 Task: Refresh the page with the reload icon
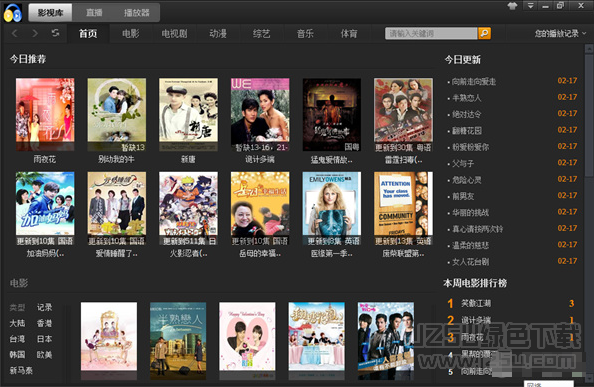[x=56, y=33]
